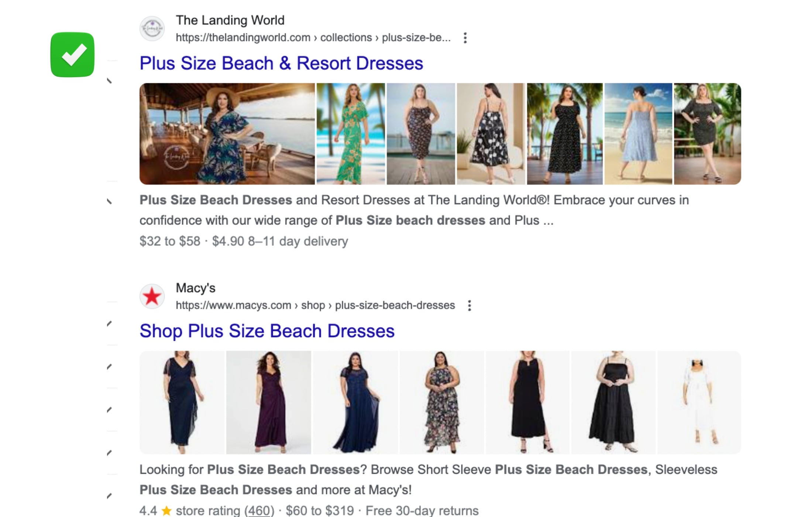Open green floral maxi dress thumbnail
The image size is (812, 517).
(351, 134)
